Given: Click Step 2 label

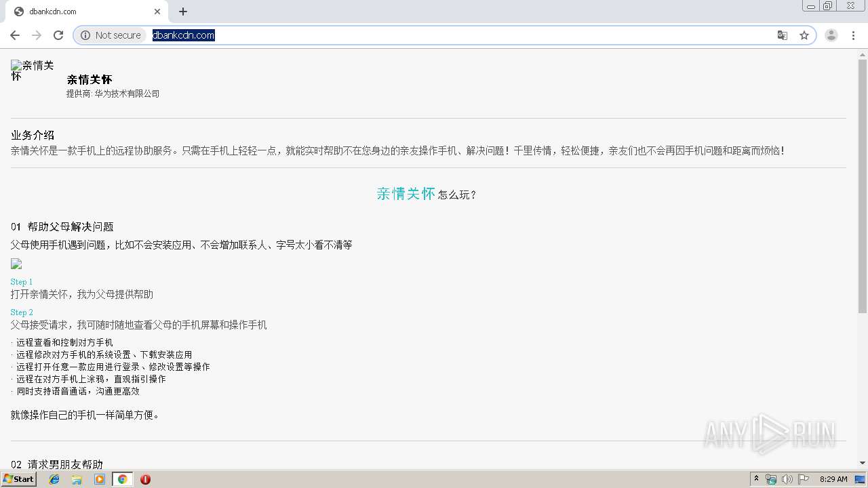Looking at the screenshot, I should pos(22,312).
